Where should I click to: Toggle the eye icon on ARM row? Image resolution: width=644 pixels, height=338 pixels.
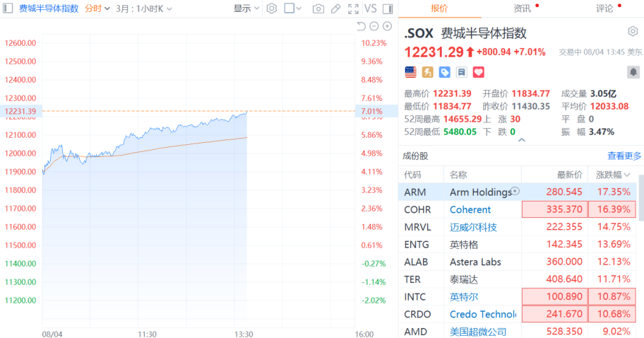(x=515, y=191)
